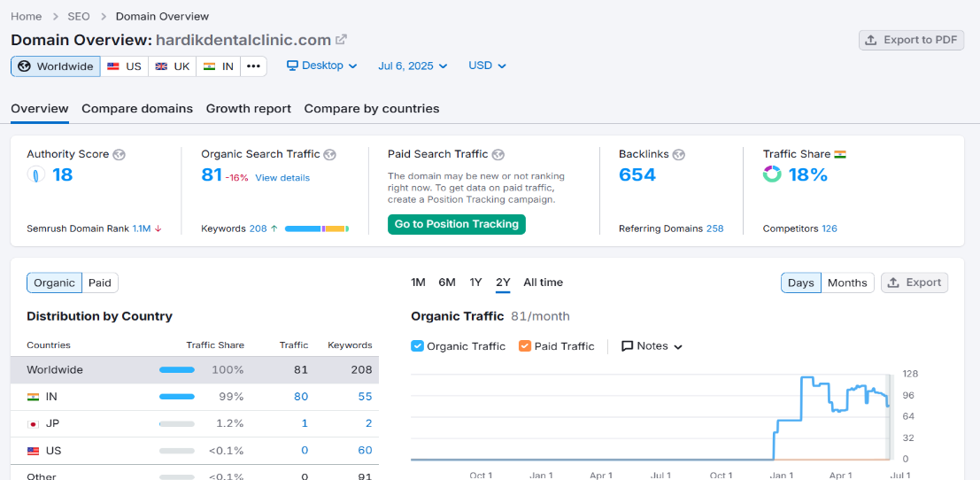
Task: Select Worldwide database button
Action: 56,66
